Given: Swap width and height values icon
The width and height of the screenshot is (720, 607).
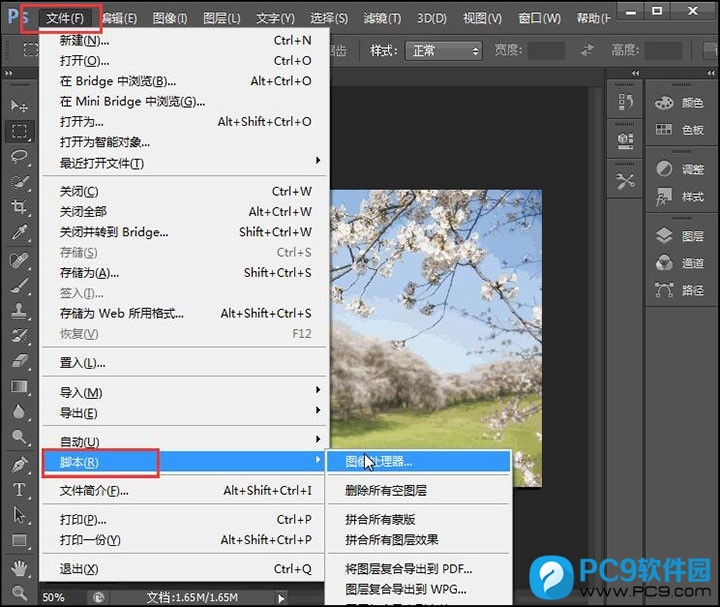Looking at the screenshot, I should point(587,50).
